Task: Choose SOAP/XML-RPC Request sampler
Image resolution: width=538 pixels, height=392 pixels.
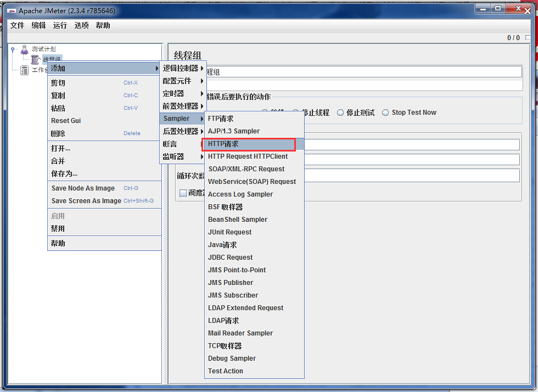Action: tap(254, 169)
